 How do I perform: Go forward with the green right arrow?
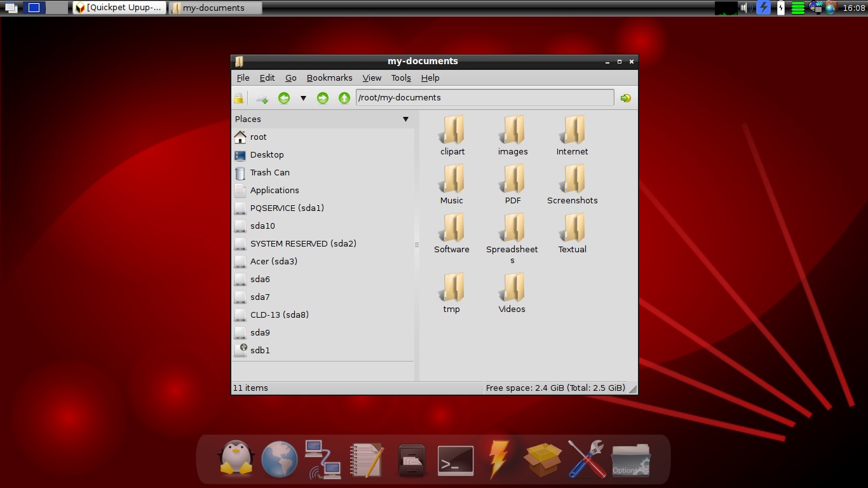pos(323,98)
